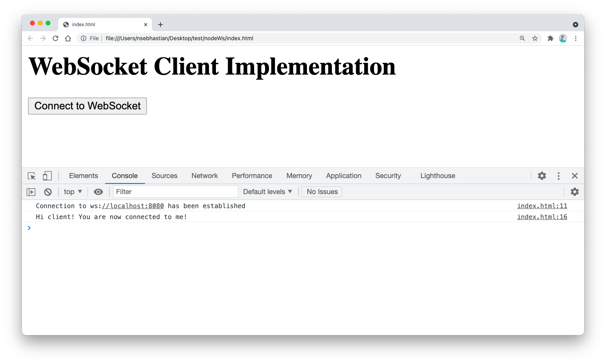Expand the Default levels dropdown

pos(267,192)
